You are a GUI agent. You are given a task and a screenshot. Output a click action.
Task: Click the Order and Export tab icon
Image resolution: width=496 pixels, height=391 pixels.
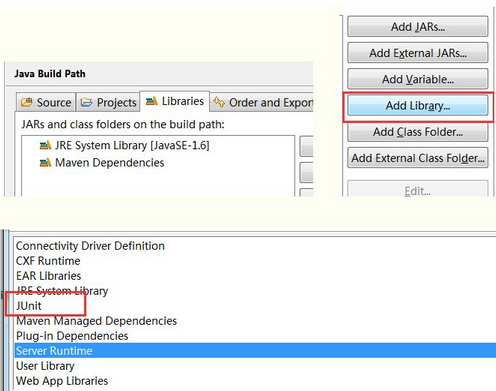point(219,102)
